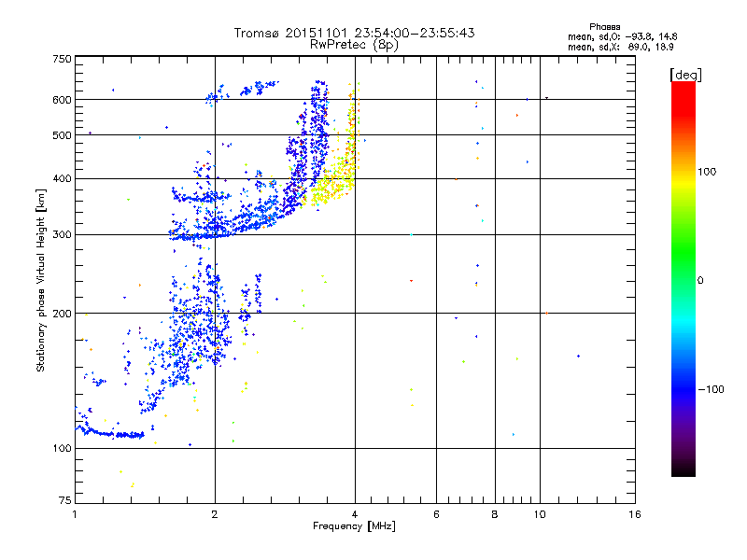Click the y-axis '500' tick label
The height and width of the screenshot is (560, 747).
62,135
